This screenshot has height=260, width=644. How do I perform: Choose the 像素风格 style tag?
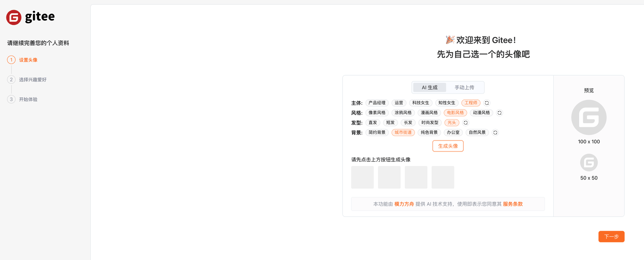(x=377, y=113)
